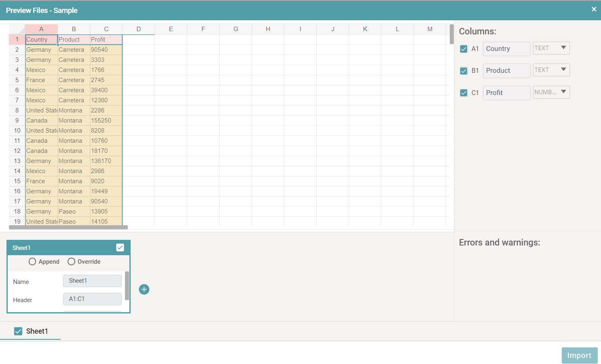Open the Country data type dropdown
601x364 pixels.
pos(551,48)
